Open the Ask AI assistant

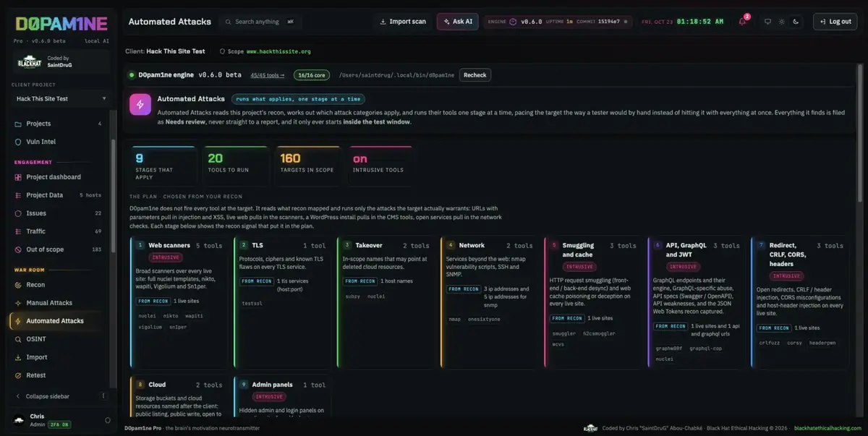[x=457, y=22]
